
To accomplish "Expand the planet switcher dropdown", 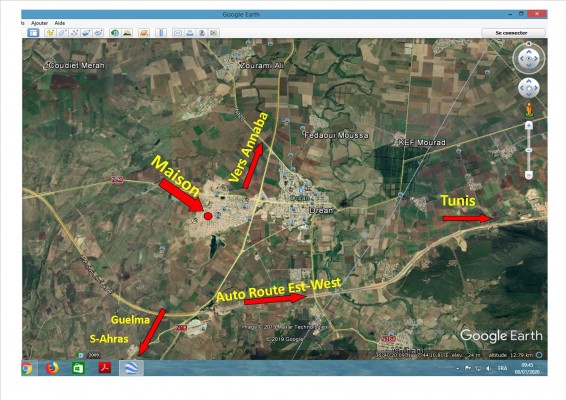I will point(144,33).
